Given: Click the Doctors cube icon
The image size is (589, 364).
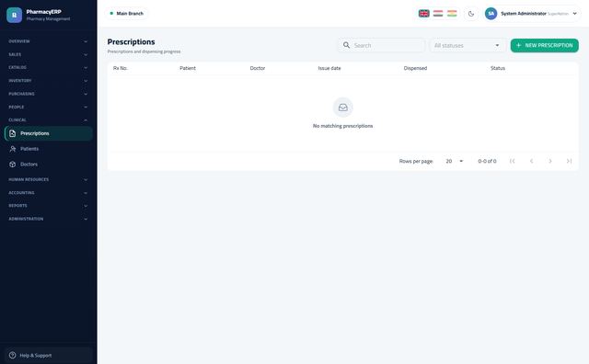Looking at the screenshot, I should point(12,165).
